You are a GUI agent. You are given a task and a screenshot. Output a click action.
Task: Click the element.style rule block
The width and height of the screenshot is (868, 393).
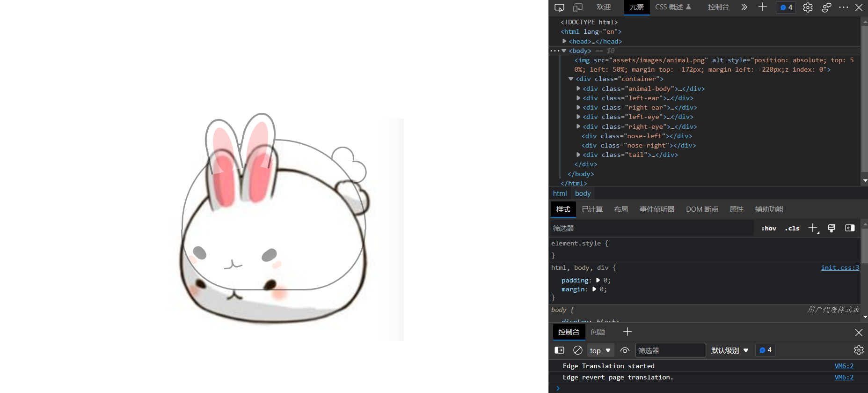(704, 249)
